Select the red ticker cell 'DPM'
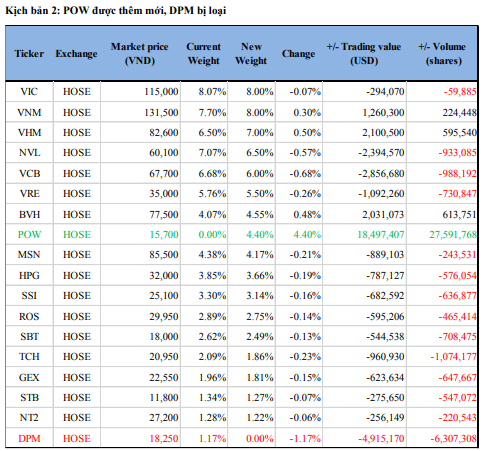 (29, 439)
